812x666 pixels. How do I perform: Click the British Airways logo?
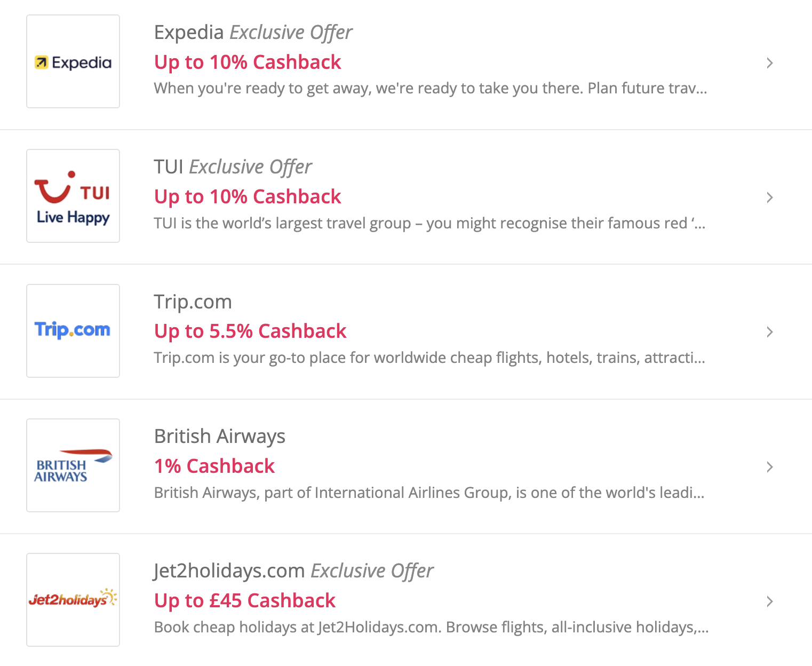(x=73, y=465)
